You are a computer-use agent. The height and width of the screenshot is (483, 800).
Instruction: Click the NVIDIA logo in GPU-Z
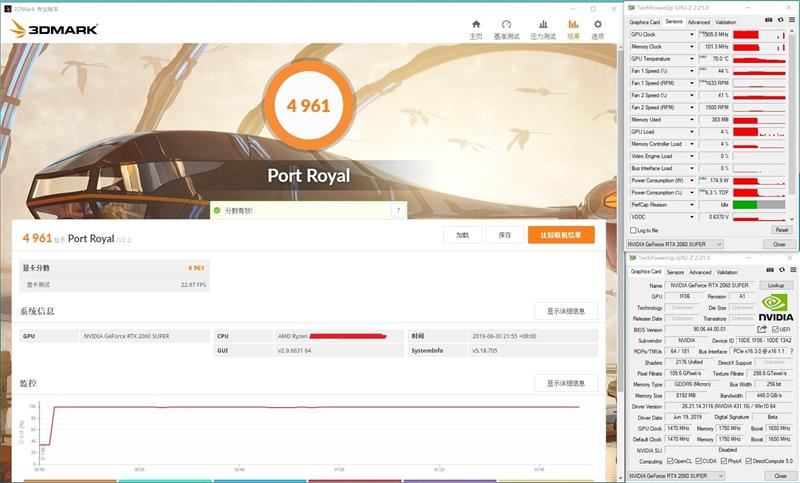point(776,308)
